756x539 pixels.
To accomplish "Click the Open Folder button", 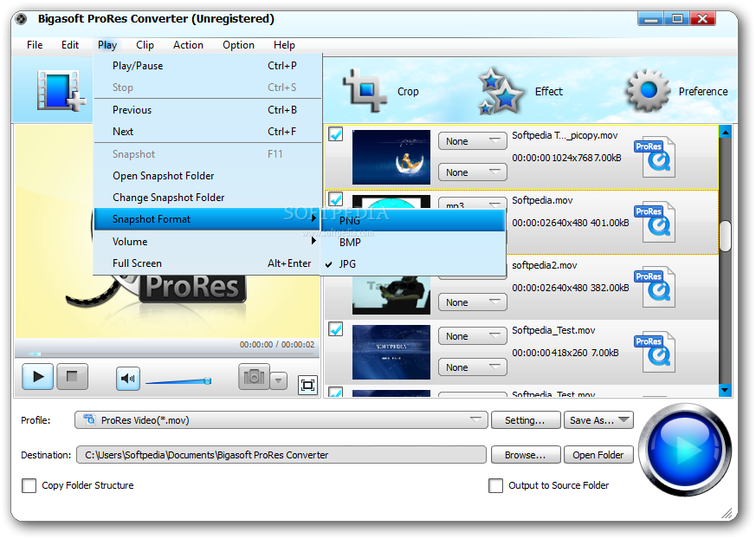I will [598, 455].
